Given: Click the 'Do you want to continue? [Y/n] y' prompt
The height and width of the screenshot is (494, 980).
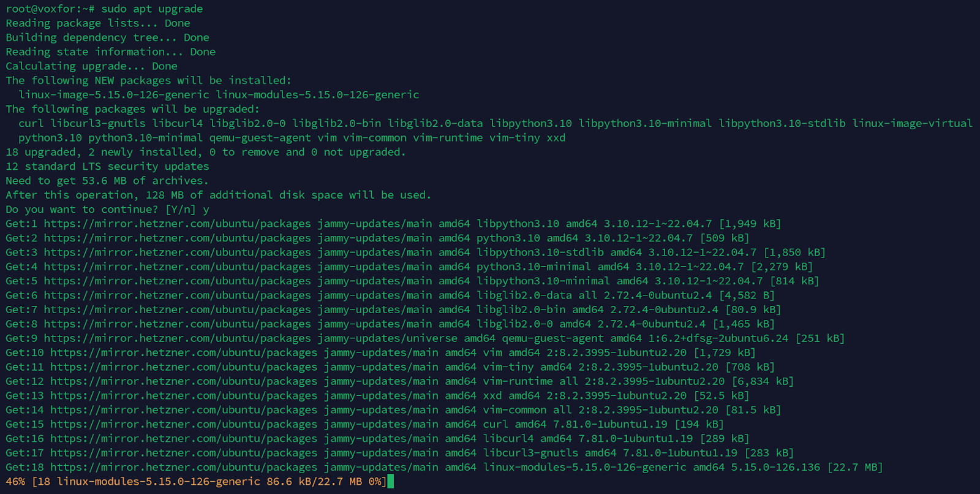Looking at the screenshot, I should point(107,210).
